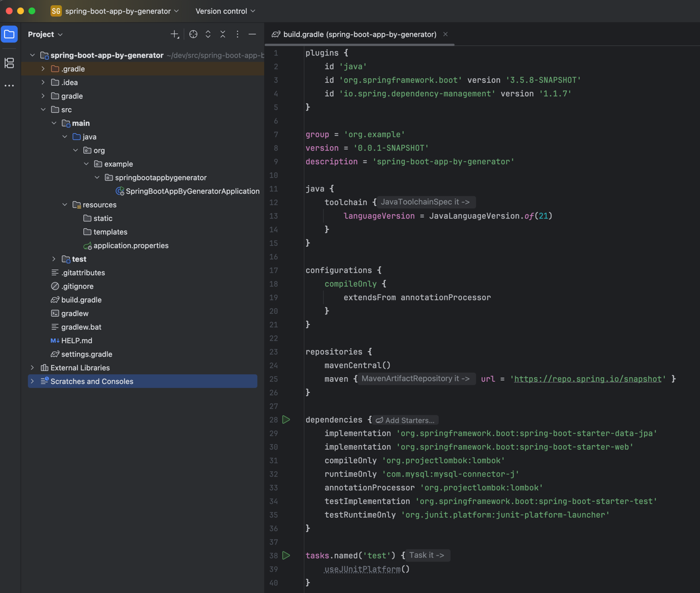Hide the Project panel with minimize icon
This screenshot has width=700, height=593.
click(x=252, y=35)
